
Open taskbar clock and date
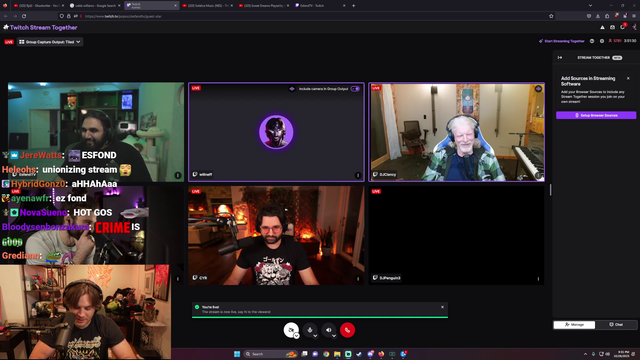click(x=623, y=354)
